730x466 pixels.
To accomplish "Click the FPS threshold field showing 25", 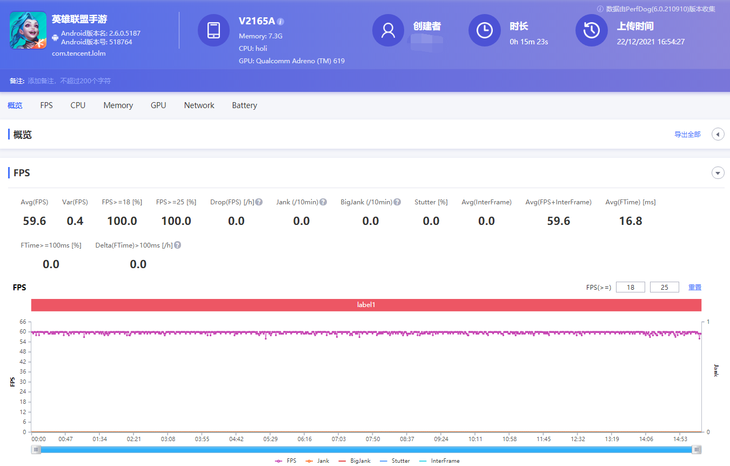I will [664, 287].
